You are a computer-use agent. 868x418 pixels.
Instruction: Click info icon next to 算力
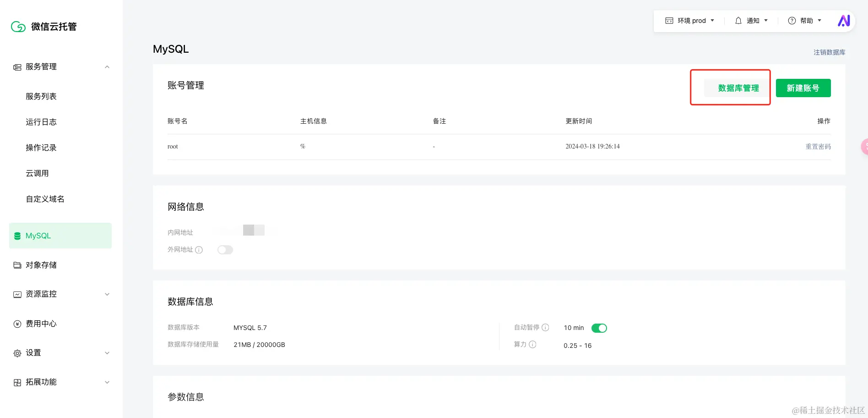[x=532, y=344]
